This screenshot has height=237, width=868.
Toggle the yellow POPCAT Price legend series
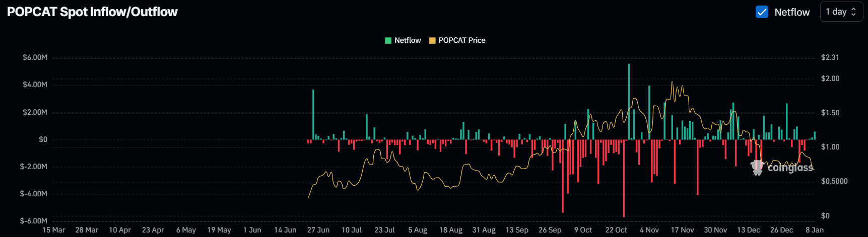[x=432, y=40]
